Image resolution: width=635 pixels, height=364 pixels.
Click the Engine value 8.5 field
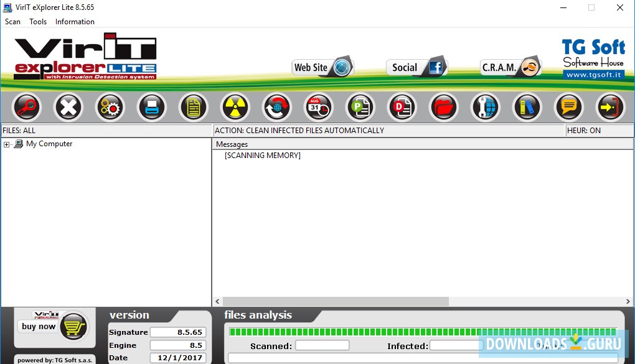(x=178, y=345)
